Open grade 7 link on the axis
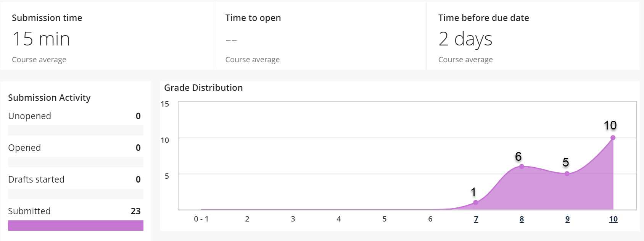Screen dimensions: 644x241 [x=476, y=219]
